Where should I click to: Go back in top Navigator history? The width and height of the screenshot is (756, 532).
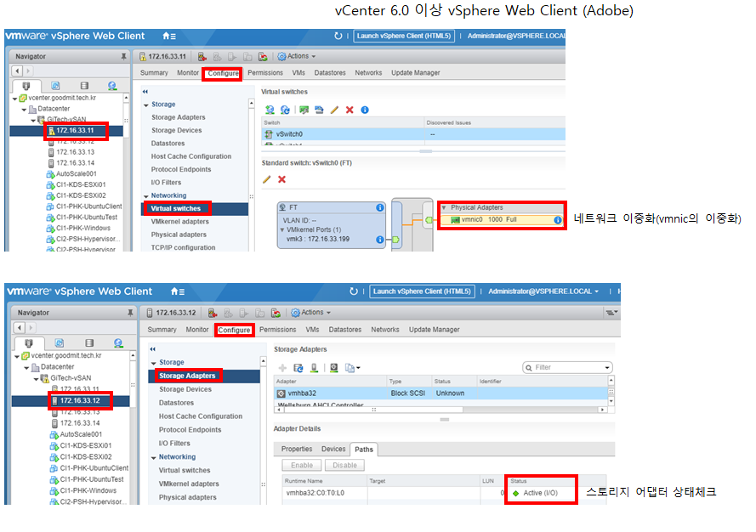(17, 71)
